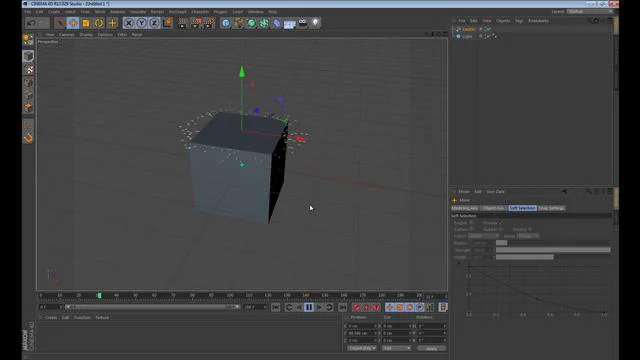The width and height of the screenshot is (640, 360).
Task: Click the Position Y input field
Action: pos(362,333)
